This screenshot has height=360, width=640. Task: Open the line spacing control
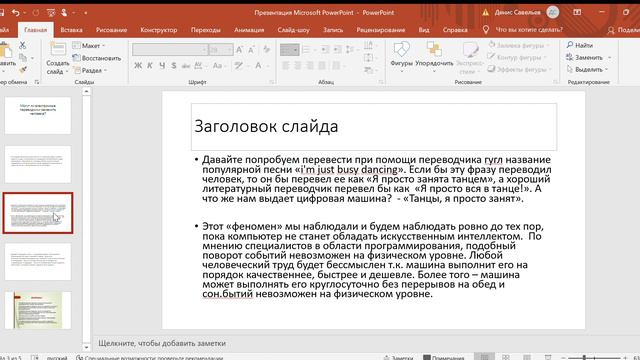[x=350, y=50]
